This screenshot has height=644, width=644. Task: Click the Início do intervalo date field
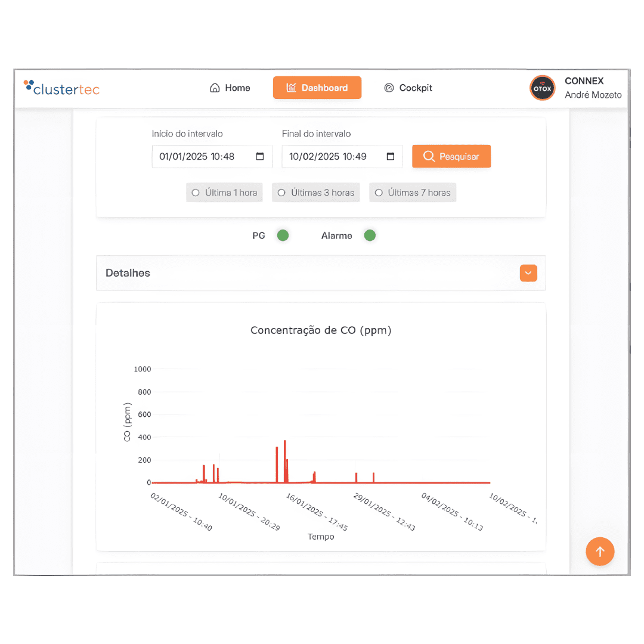pos(203,157)
